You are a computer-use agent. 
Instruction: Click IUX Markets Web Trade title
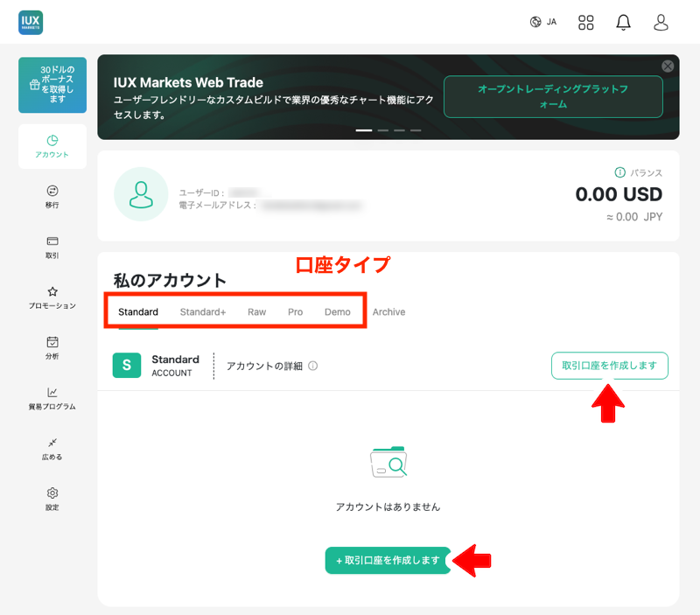pos(188,82)
